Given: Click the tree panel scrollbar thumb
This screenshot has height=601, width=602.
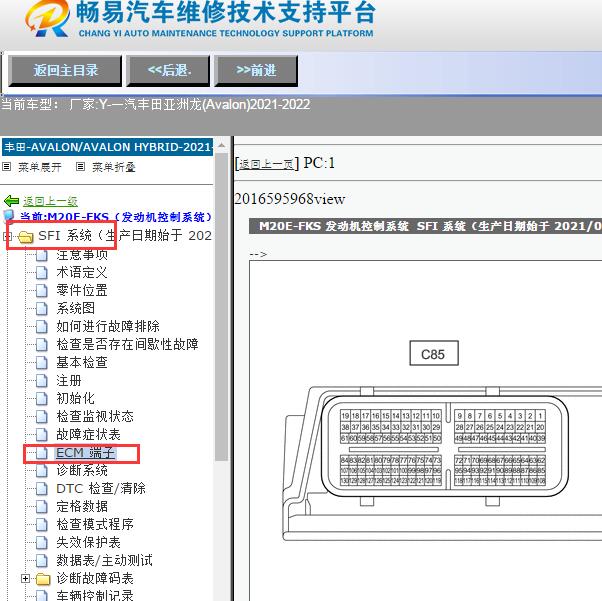Looking at the screenshot, I should [x=222, y=306].
